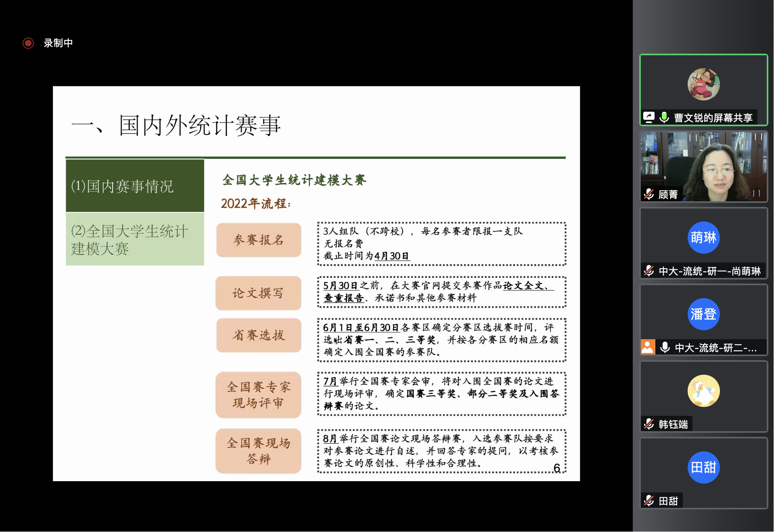Toggle the muted mic icon for 尚萌琳

point(649,271)
